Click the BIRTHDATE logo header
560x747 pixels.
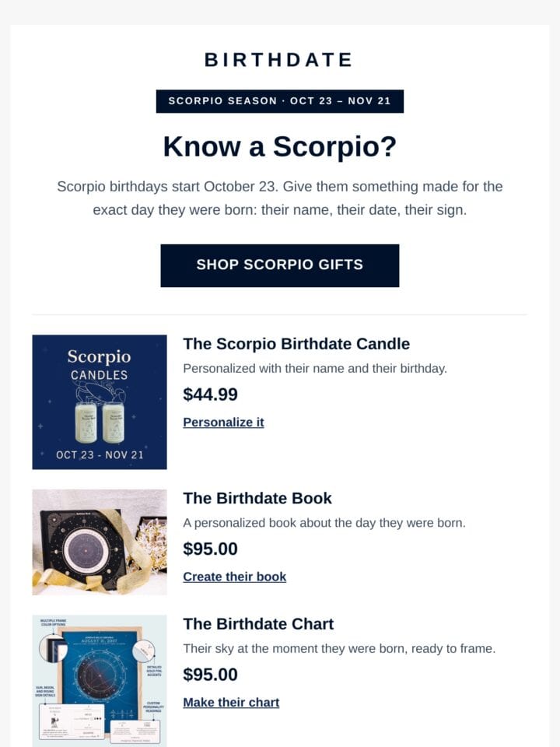tap(279, 60)
